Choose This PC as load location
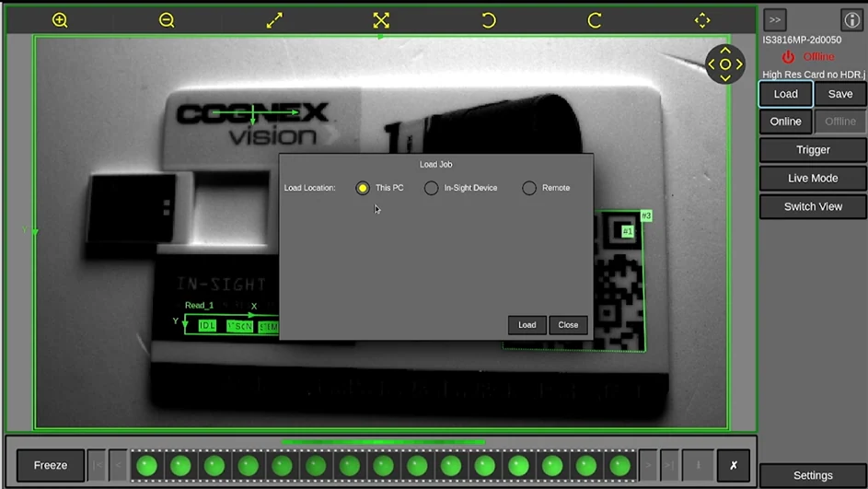 363,188
